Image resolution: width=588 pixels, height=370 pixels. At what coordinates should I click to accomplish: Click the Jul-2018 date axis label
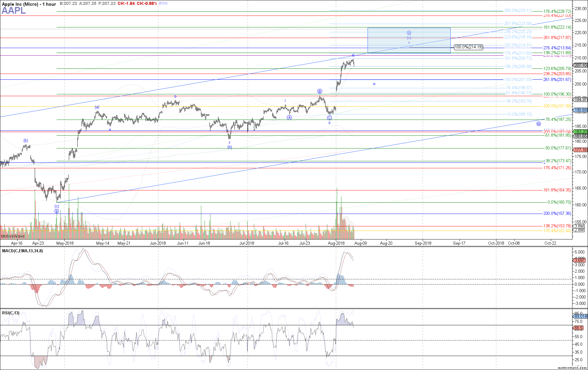[x=247, y=243]
